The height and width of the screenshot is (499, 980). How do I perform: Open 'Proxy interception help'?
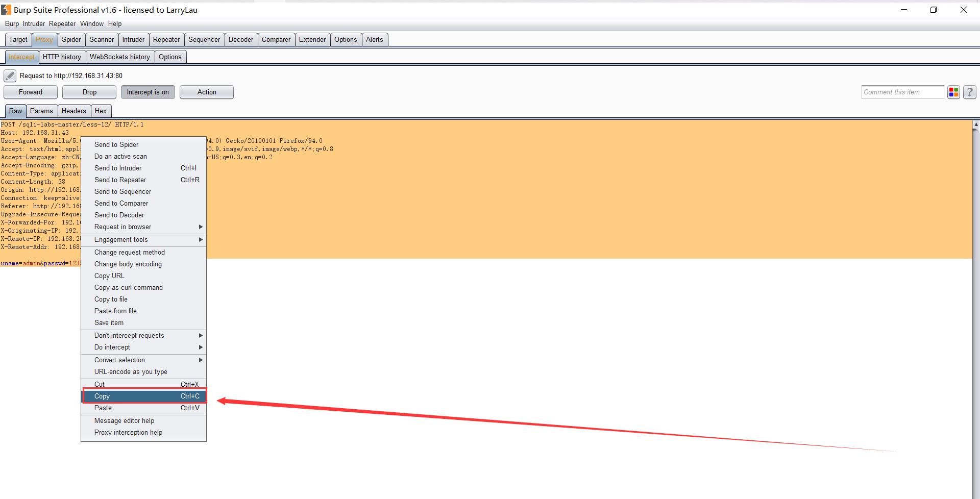click(x=143, y=433)
